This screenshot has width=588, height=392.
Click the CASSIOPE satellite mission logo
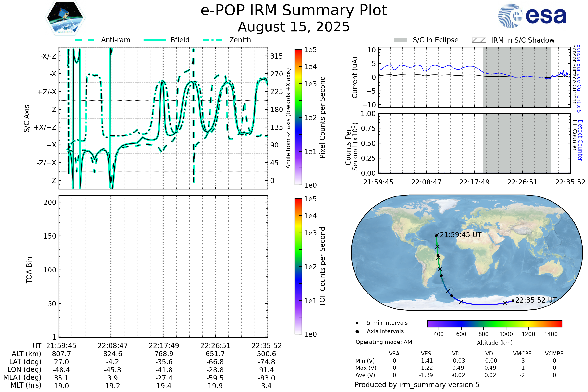(x=65, y=18)
